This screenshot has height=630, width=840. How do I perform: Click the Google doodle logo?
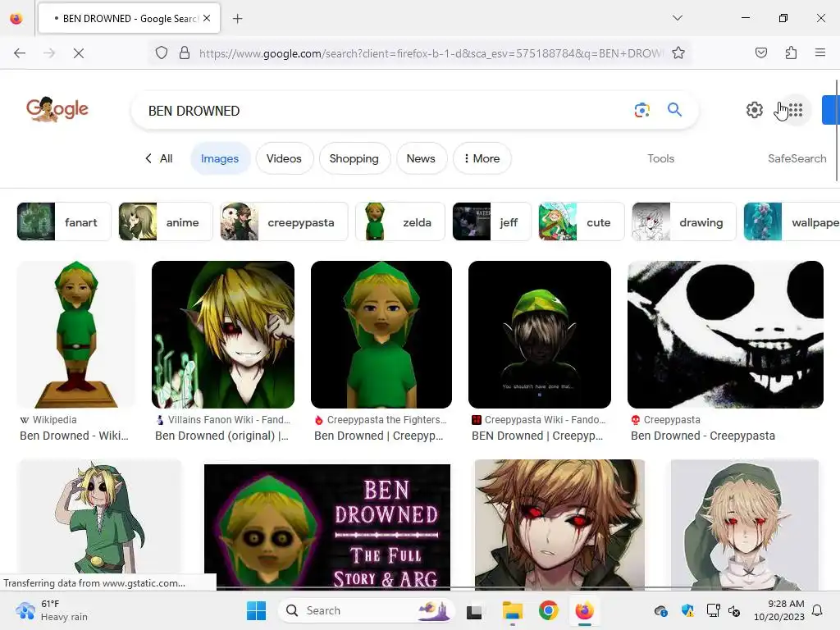[x=57, y=109]
